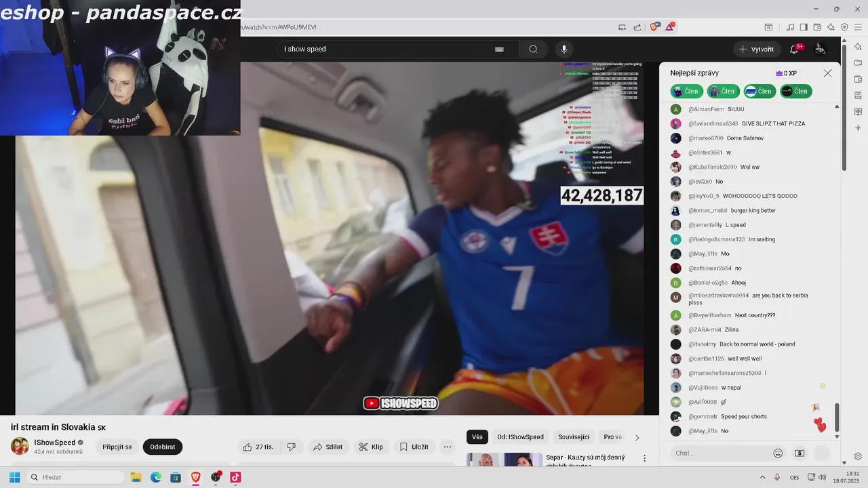This screenshot has height=488, width=868.
Task: Click the chat panel scrollbar thumb
Action: pos(837,417)
